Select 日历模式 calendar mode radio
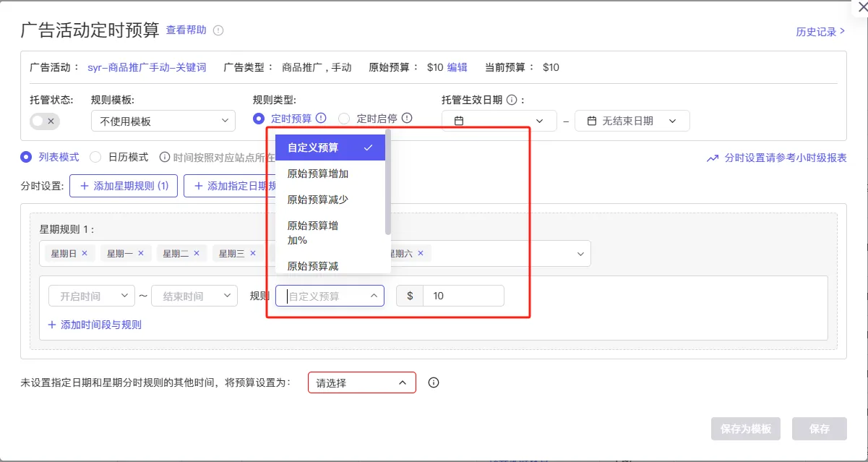 pyautogui.click(x=95, y=157)
